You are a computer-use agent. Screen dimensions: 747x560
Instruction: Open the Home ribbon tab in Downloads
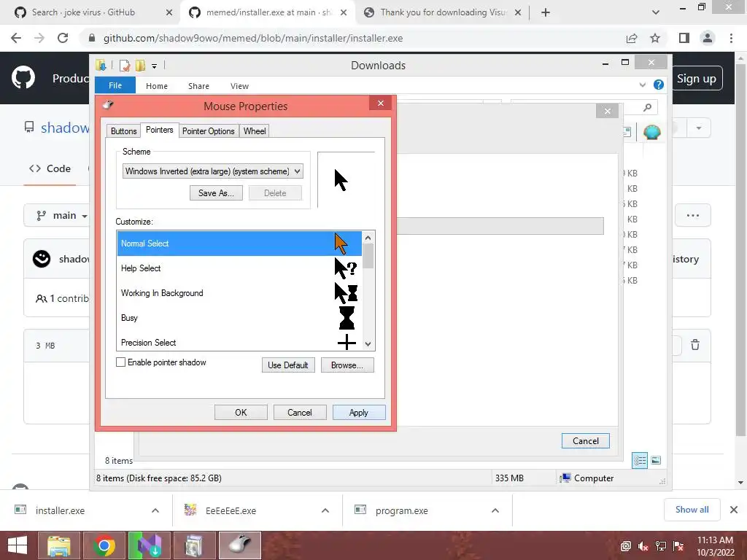(x=157, y=86)
